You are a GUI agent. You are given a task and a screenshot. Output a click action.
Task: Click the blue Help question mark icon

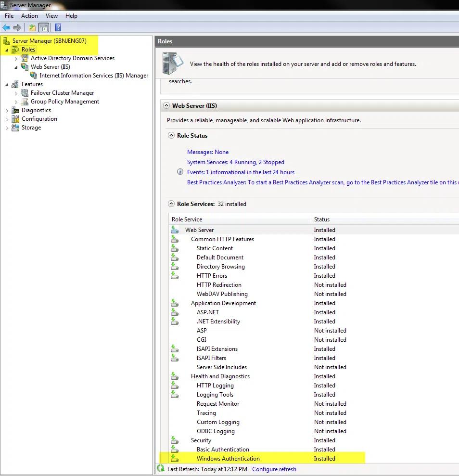[58, 27]
